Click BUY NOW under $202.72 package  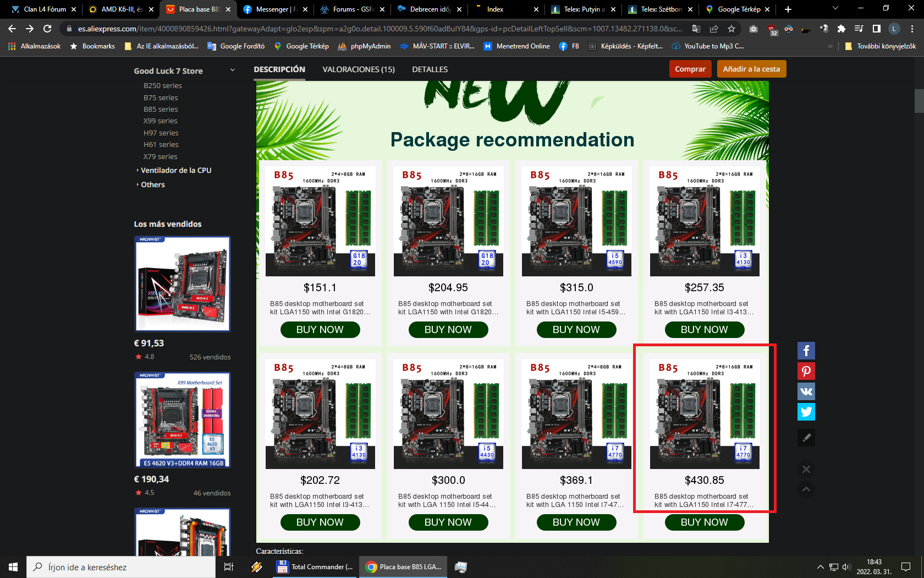click(x=320, y=522)
